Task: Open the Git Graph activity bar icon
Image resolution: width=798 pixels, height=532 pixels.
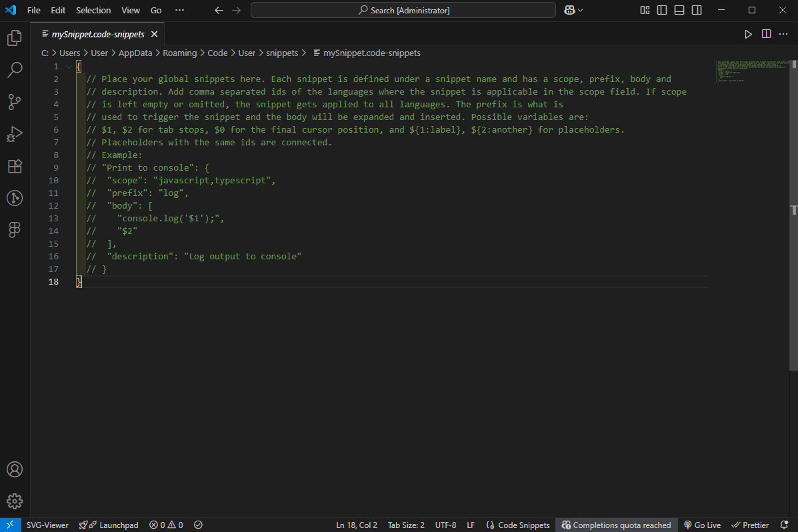Action: click(x=15, y=198)
